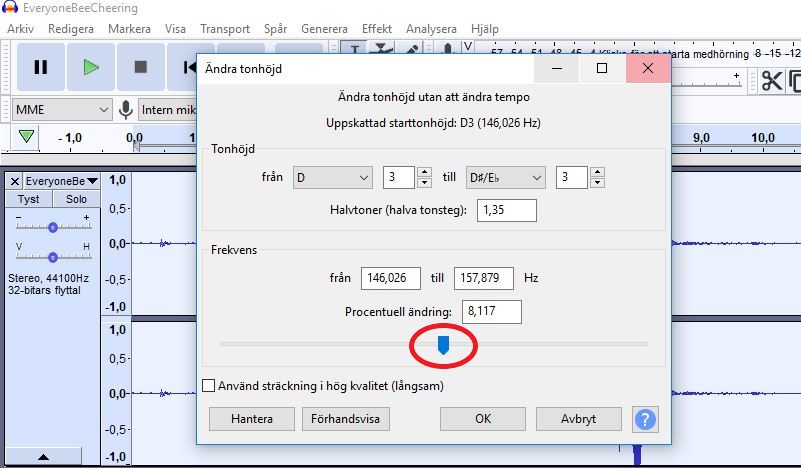This screenshot has height=468, width=801.
Task: Open the EveryoneBe track dropdown menu
Action: point(62,181)
